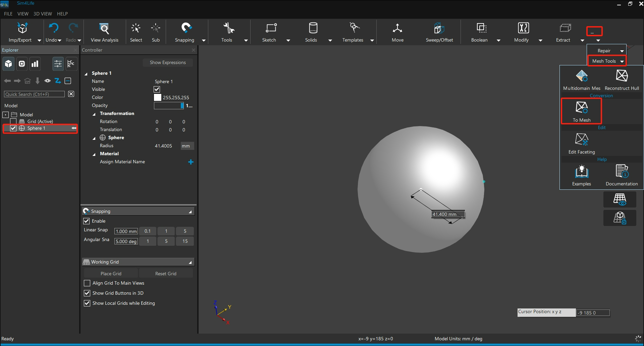Click the Show Expressions button
The width and height of the screenshot is (644, 346).
tap(168, 63)
